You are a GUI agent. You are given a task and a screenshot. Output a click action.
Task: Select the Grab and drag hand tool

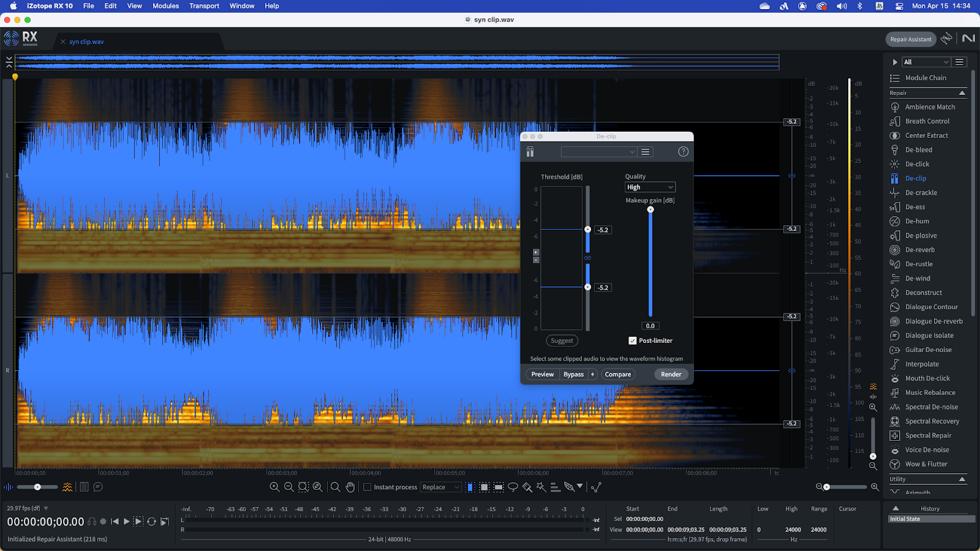point(350,487)
